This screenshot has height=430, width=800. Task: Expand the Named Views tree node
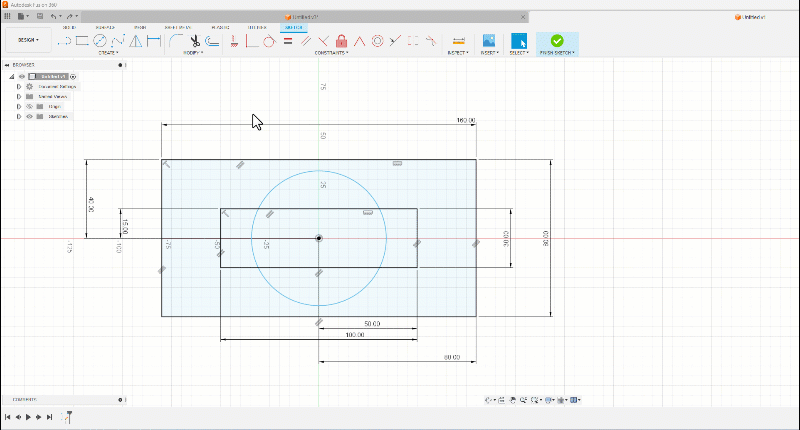coord(18,97)
